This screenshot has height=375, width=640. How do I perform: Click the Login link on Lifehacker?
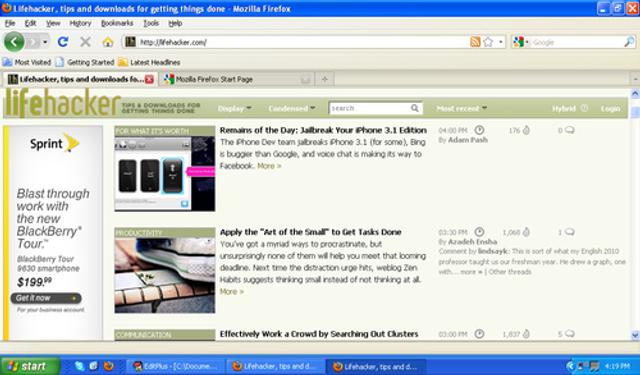point(610,109)
